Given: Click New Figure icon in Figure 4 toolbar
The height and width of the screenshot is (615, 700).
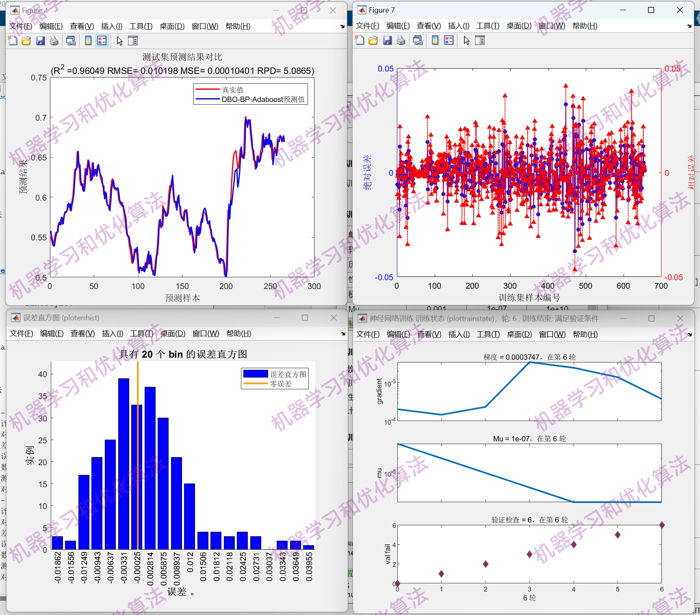Looking at the screenshot, I should (x=13, y=41).
